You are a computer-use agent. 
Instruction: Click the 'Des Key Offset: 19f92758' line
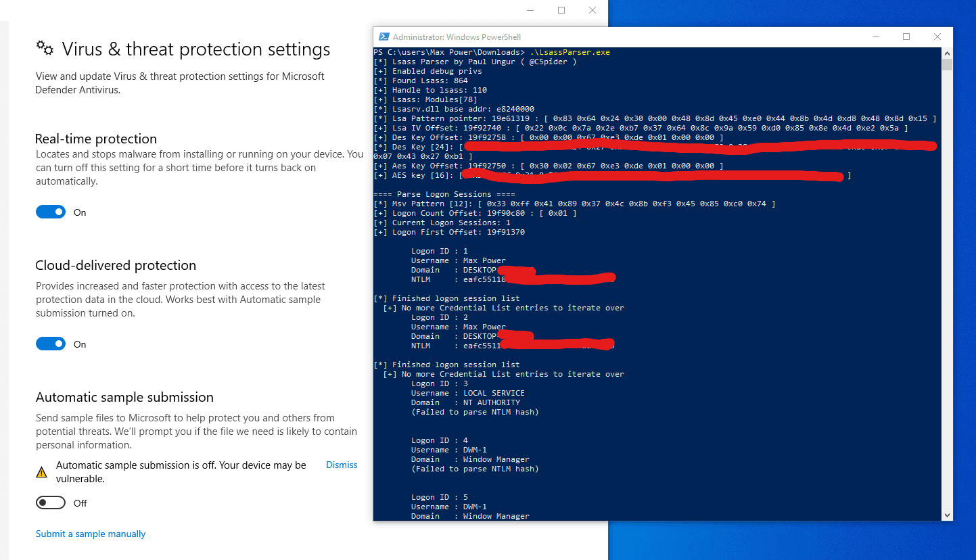[x=548, y=137]
